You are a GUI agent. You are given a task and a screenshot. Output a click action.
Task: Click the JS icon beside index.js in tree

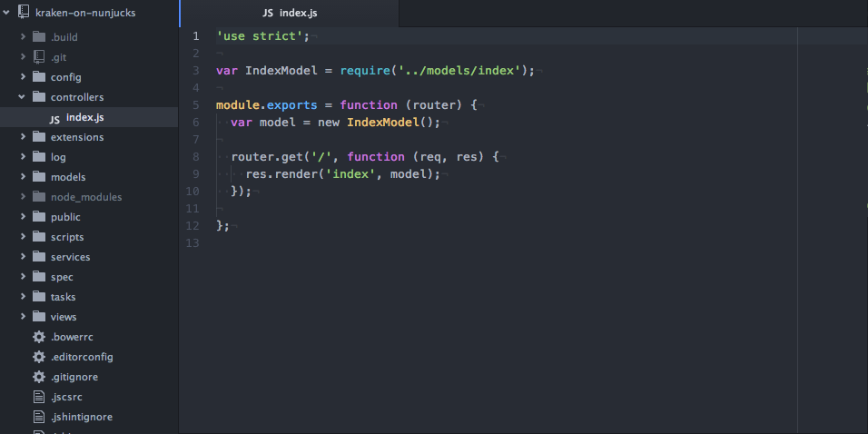54,118
